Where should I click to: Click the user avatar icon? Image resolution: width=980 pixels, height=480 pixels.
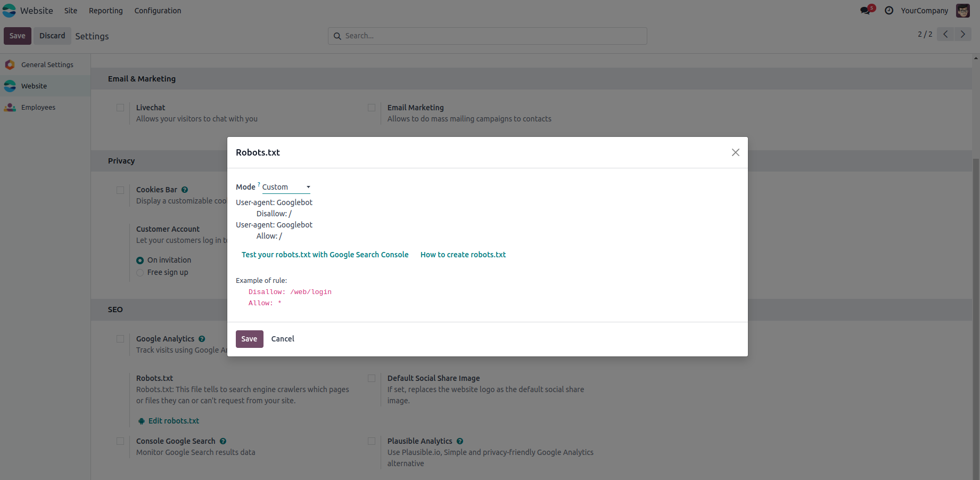coord(963,11)
